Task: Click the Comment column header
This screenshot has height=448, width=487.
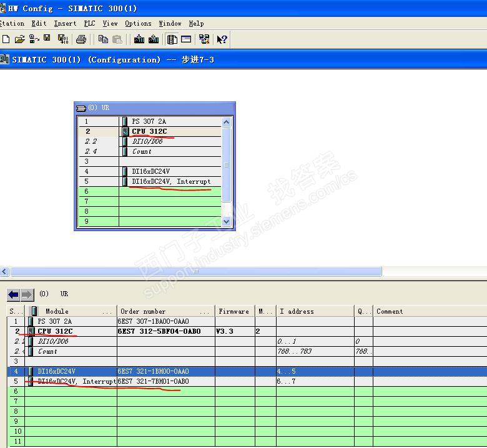Action: [x=430, y=311]
